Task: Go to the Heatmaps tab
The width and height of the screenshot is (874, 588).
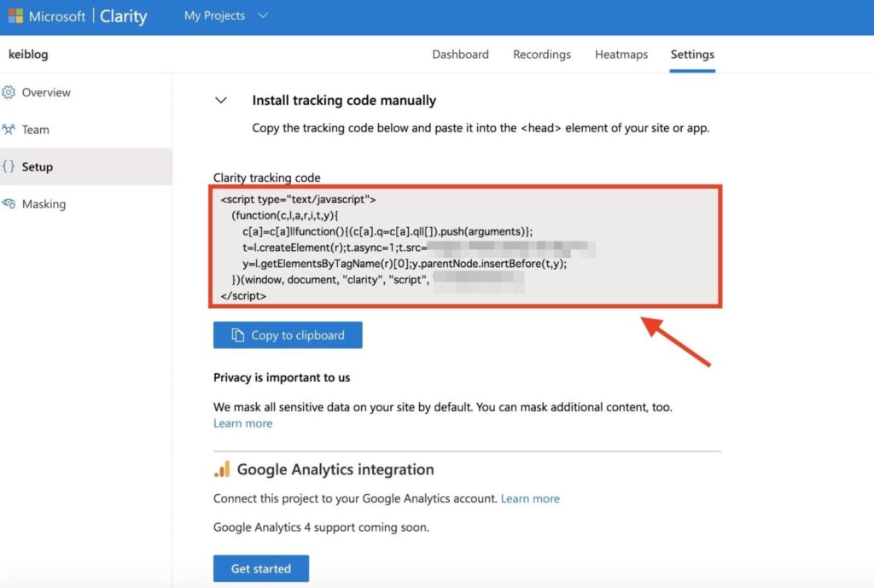Action: [x=621, y=54]
